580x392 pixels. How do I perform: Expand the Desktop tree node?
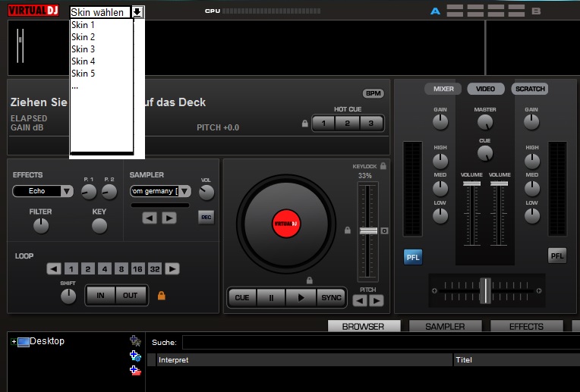coord(14,342)
